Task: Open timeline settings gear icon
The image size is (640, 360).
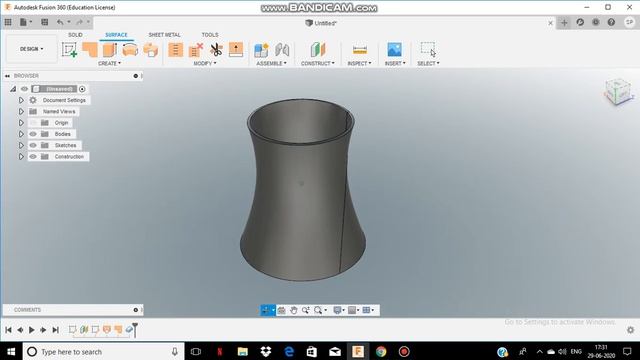Action: (631, 329)
